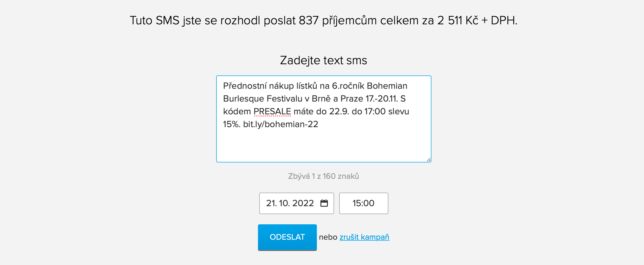Click the textarea resize handle corner
The height and width of the screenshot is (265, 644).
tap(429, 160)
